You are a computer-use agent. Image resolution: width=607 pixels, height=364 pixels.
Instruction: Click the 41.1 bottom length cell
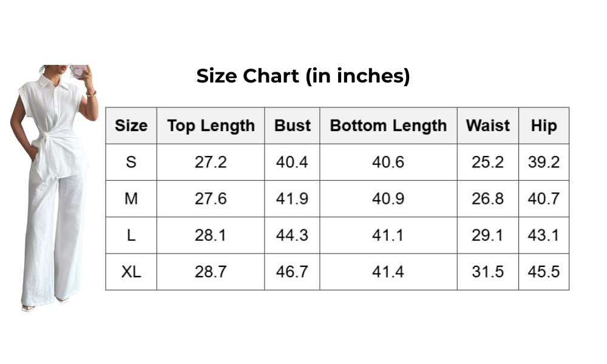[388, 235]
